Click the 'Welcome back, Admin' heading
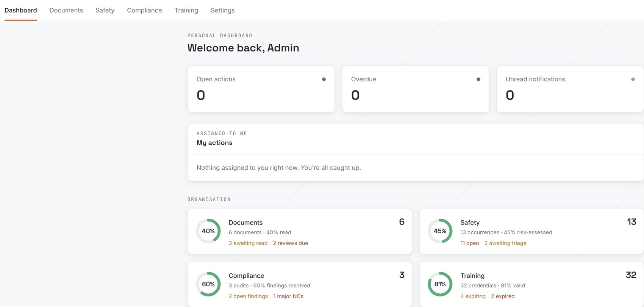Image resolution: width=644 pixels, height=307 pixels. click(243, 48)
